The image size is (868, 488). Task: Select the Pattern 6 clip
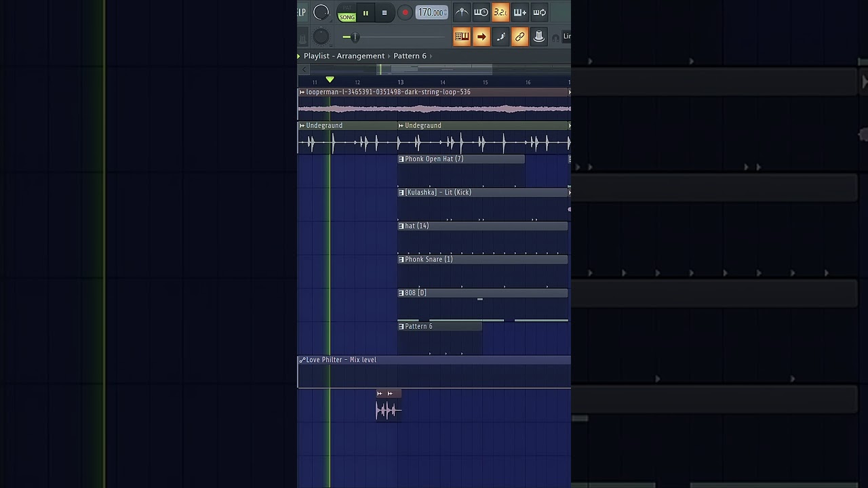click(439, 338)
